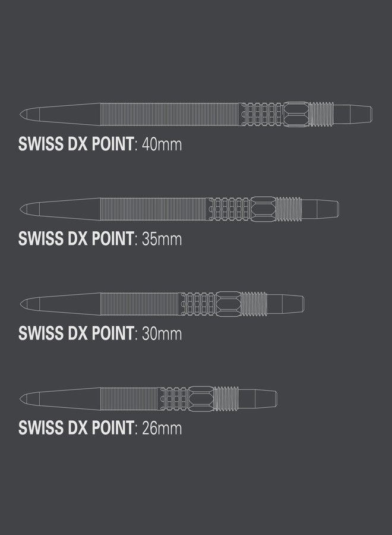Click the '26mm' size text
The height and width of the screenshot is (535, 392).
tap(162, 428)
